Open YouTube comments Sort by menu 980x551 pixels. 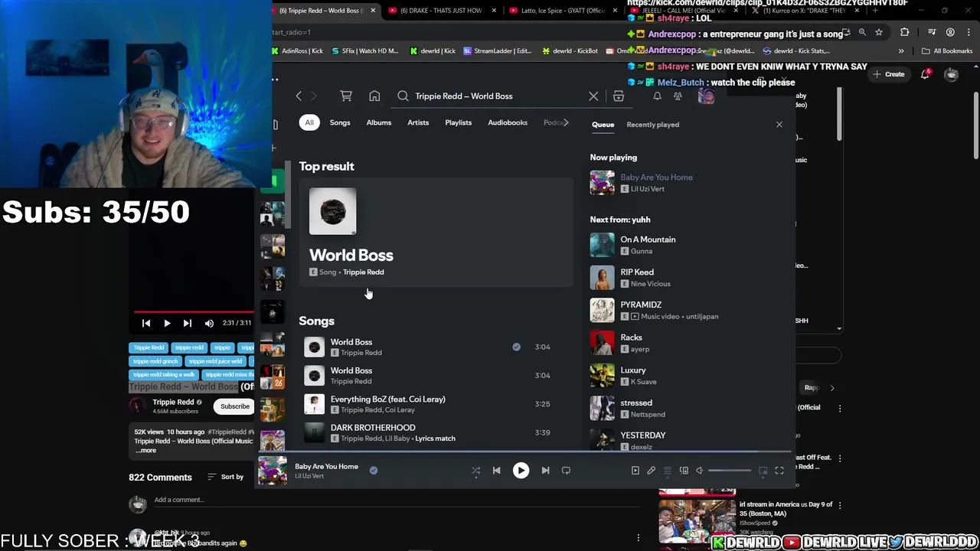226,477
